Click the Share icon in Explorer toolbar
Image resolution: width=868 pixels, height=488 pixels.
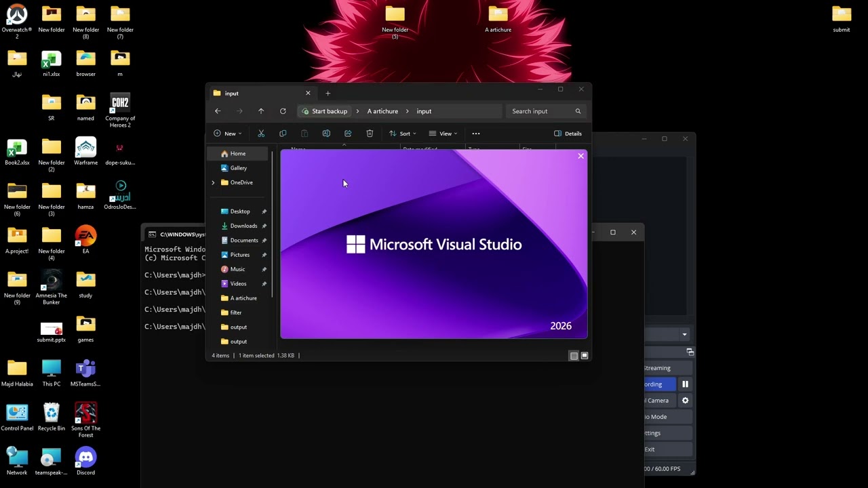pyautogui.click(x=348, y=134)
